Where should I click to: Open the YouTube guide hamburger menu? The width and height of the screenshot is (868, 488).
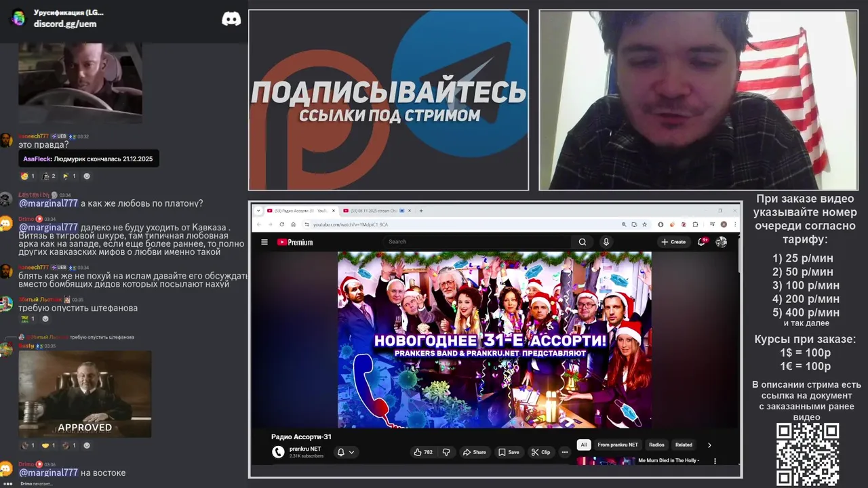coord(264,242)
